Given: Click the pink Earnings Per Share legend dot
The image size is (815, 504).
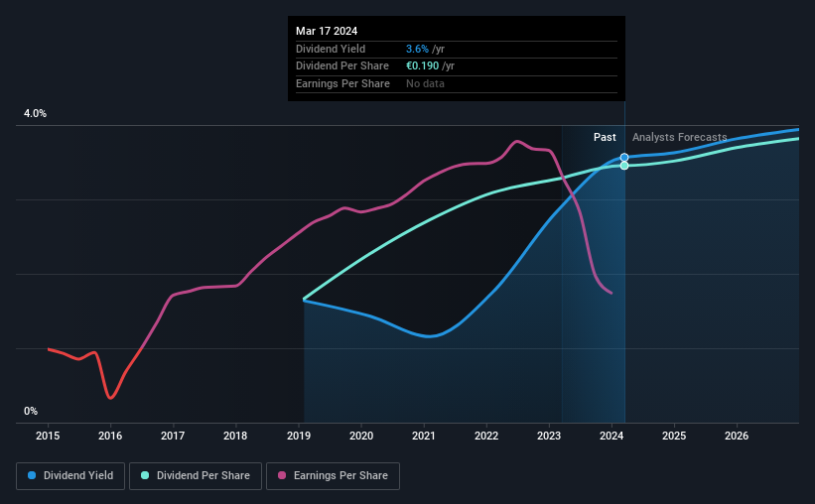Looking at the screenshot, I should (282, 475).
